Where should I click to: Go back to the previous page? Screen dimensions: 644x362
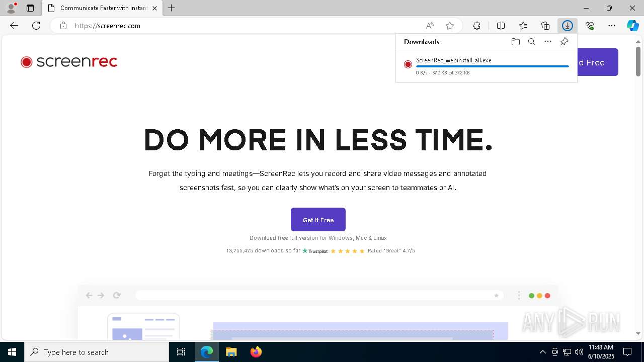(14, 26)
